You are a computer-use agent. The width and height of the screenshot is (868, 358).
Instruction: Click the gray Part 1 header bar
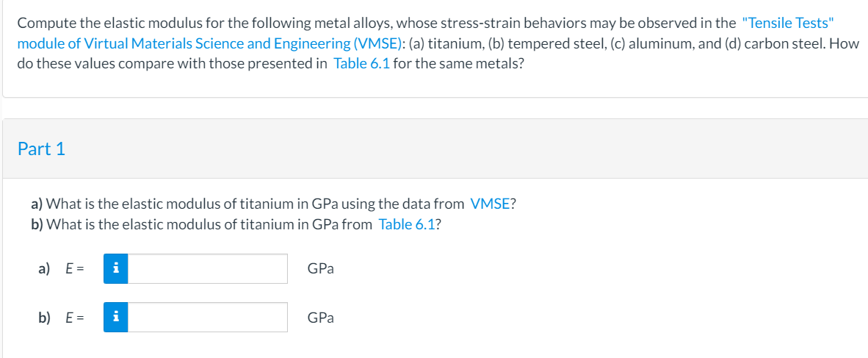[435, 148]
